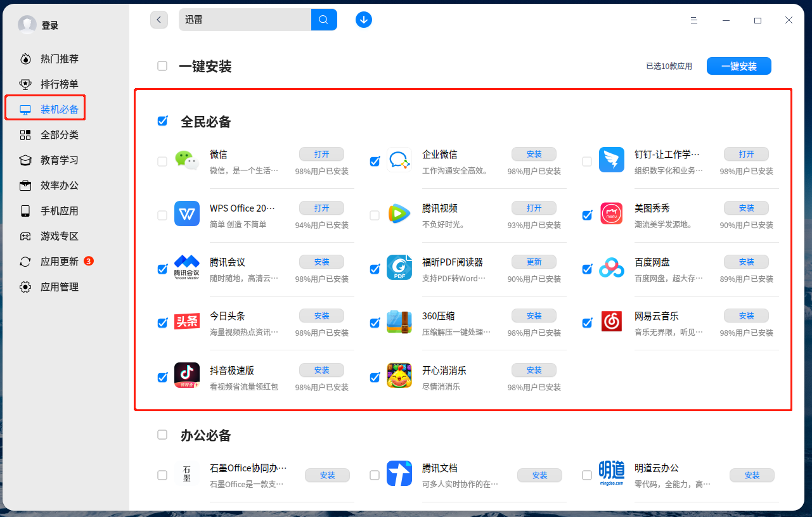Open the 企业微信 app icon

399,160
